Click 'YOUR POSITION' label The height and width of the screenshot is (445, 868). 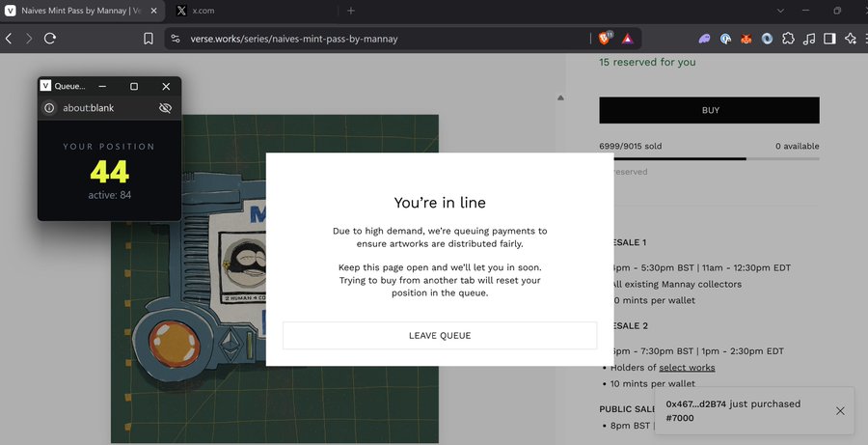point(109,147)
